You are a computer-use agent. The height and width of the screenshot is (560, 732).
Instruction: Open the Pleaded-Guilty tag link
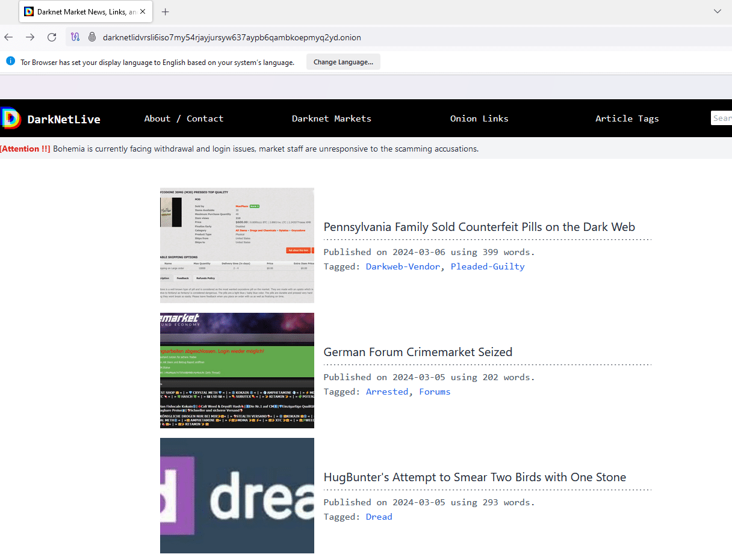coord(488,266)
